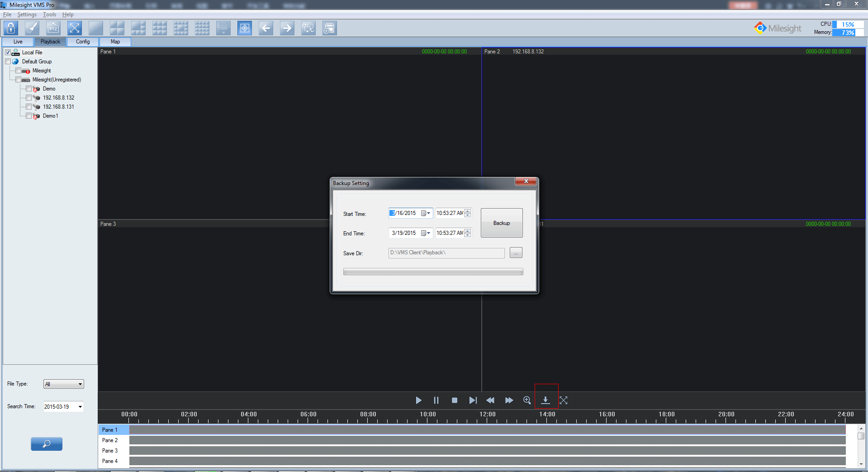Stop the playback

tap(455, 400)
